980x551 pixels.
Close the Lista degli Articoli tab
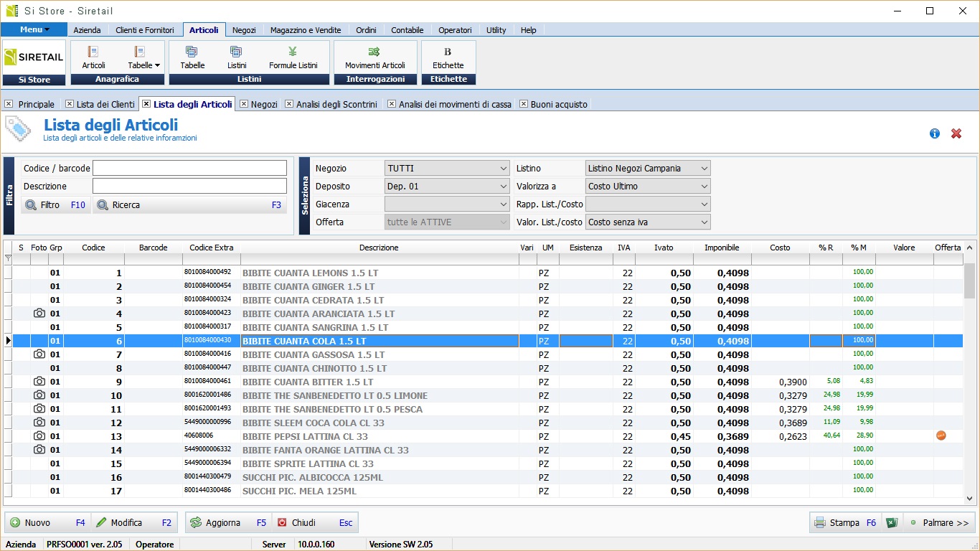(x=146, y=104)
